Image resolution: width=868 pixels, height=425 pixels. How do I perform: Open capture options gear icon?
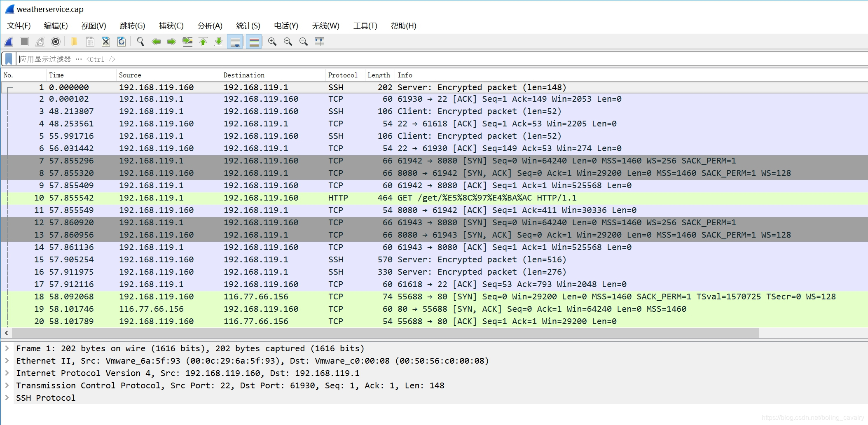(x=56, y=42)
